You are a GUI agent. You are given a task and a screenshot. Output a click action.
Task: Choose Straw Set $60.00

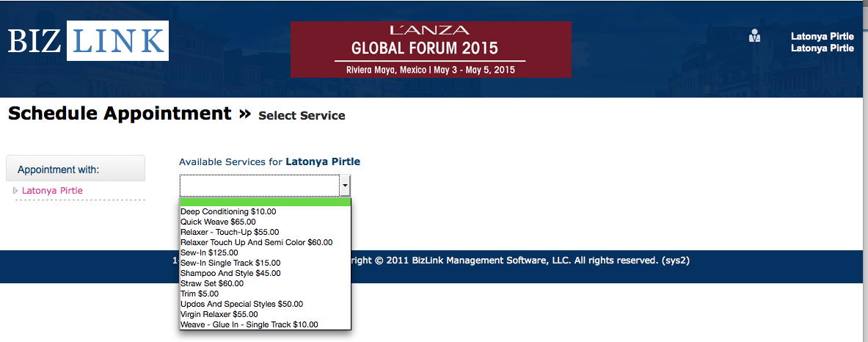[x=265, y=283]
